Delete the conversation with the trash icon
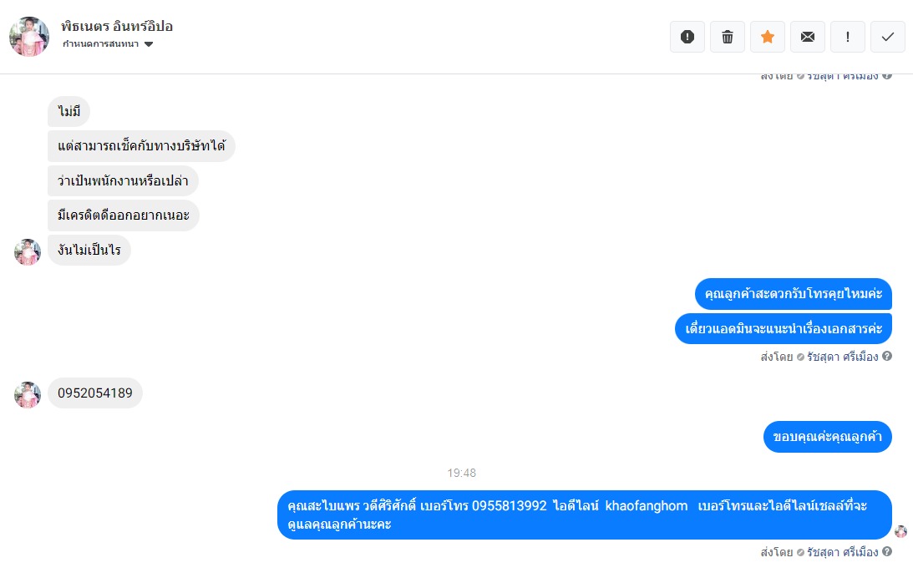The width and height of the screenshot is (913, 588). point(728,37)
